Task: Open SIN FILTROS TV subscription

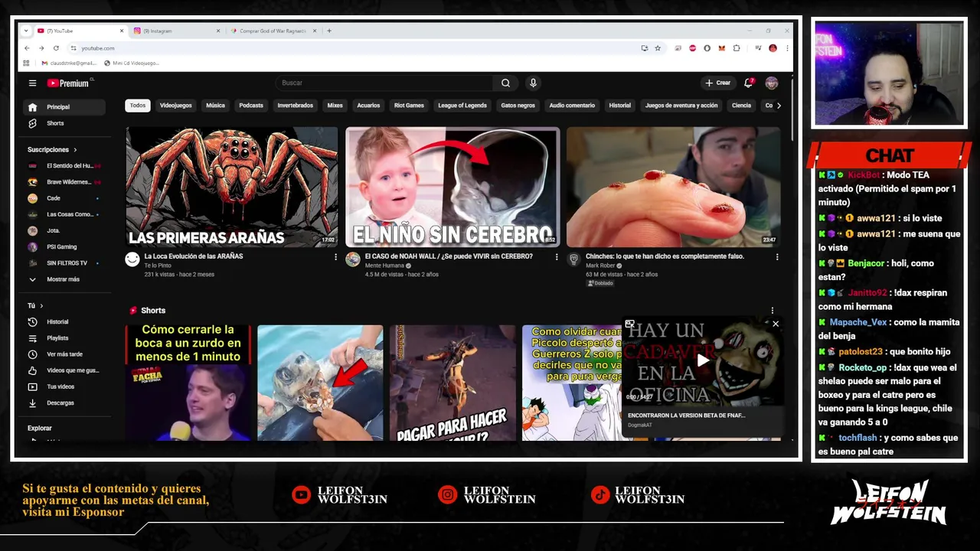Action: click(64, 263)
